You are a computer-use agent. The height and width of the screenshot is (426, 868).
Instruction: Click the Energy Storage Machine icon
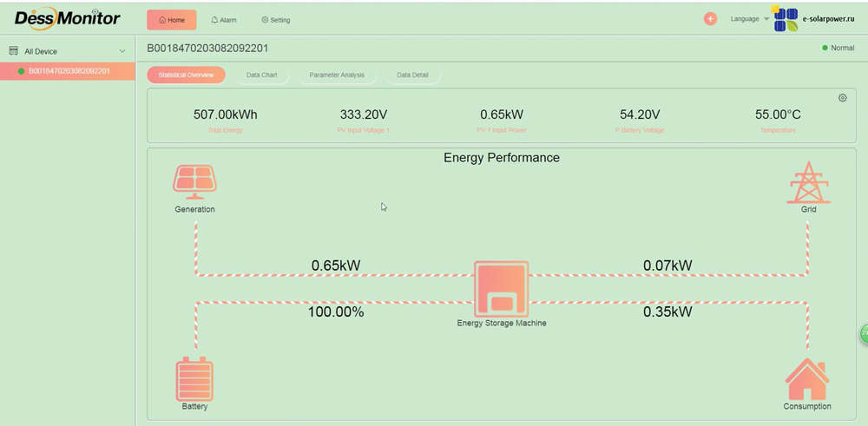click(x=501, y=289)
